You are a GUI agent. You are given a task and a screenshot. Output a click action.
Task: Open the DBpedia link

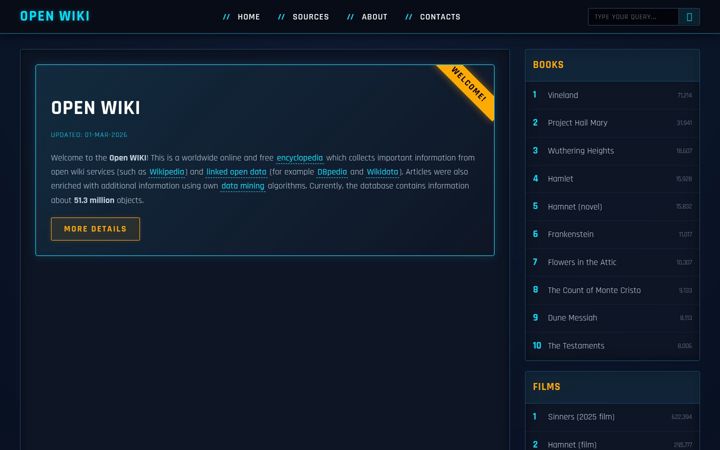click(332, 172)
